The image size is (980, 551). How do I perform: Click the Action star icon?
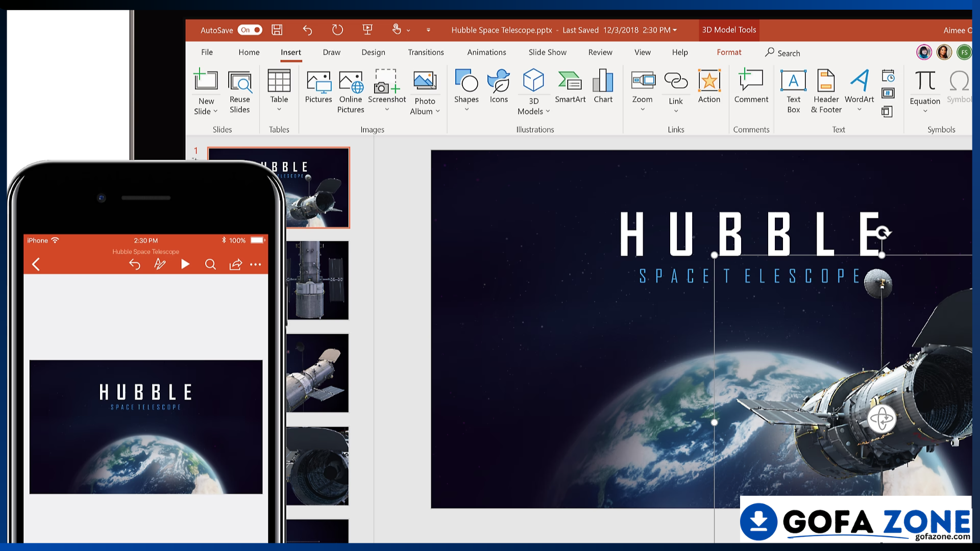click(x=709, y=81)
